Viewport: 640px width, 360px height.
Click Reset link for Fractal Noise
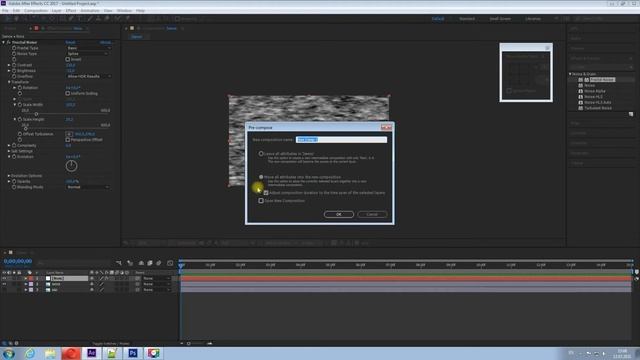(x=70, y=42)
